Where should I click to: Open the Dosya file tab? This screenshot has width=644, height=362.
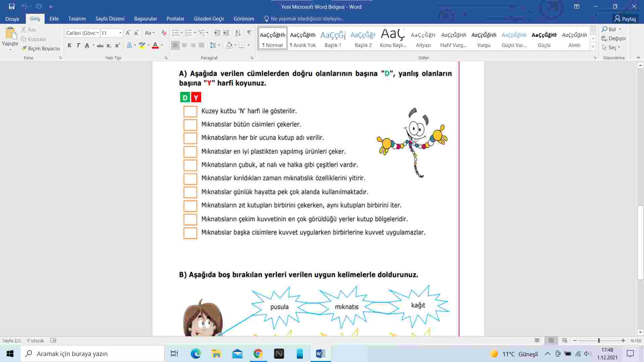(x=12, y=19)
